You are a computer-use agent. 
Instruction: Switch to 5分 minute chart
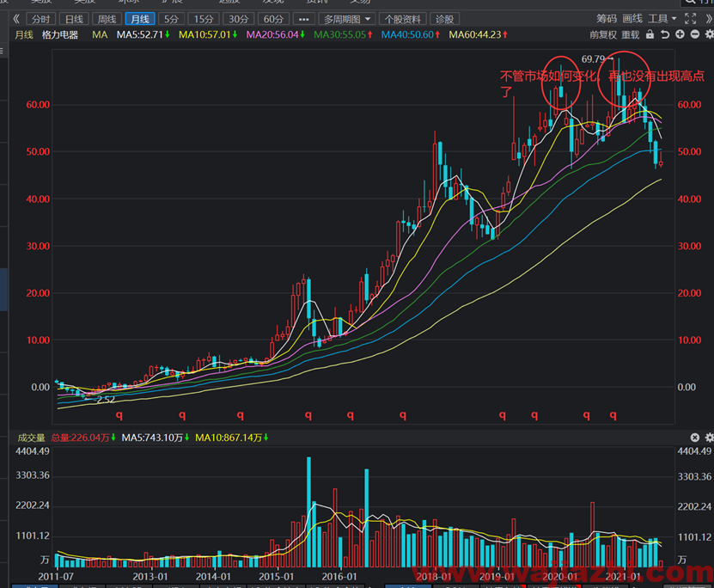pyautogui.click(x=171, y=19)
